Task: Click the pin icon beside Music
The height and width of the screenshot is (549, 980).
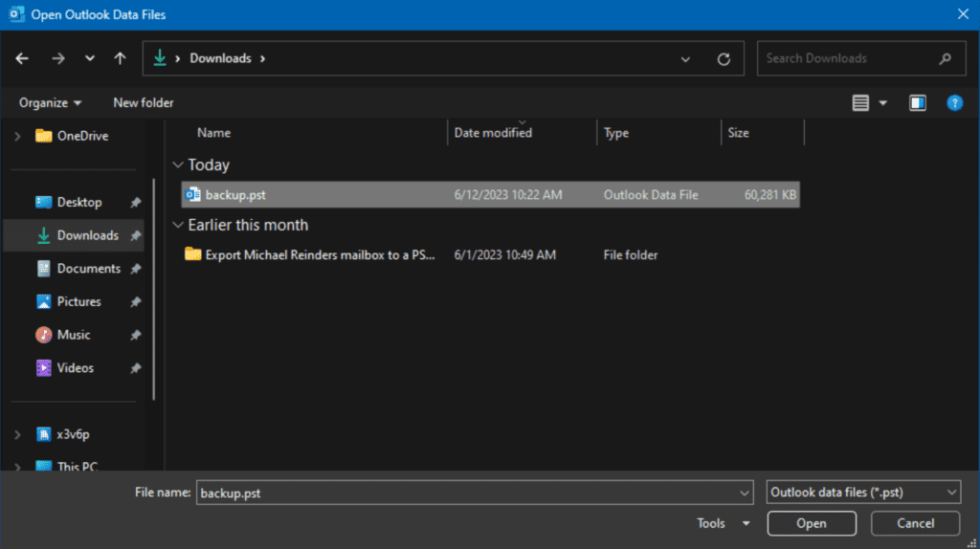Action: pos(135,335)
